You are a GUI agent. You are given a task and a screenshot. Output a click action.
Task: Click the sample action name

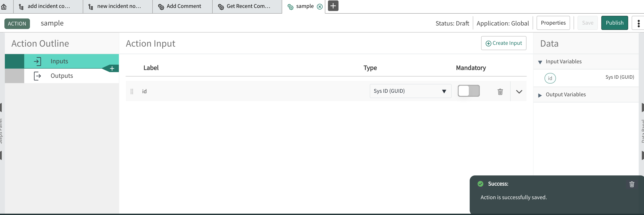[52, 23]
